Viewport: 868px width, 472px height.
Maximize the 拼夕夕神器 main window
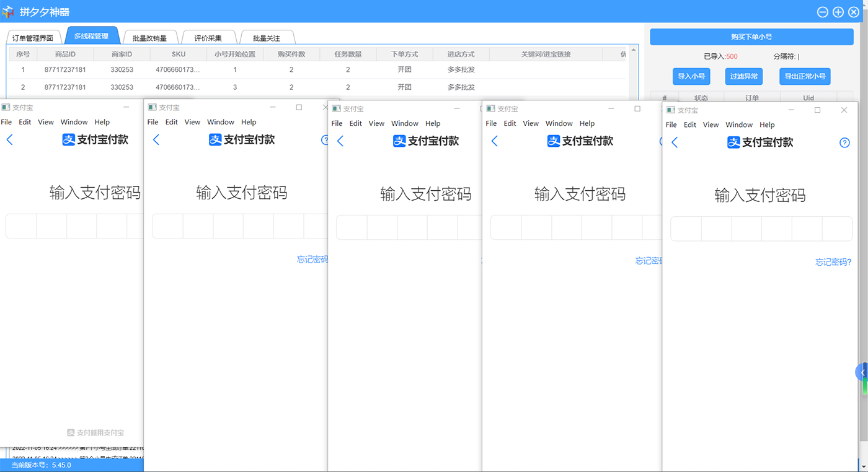pos(838,12)
